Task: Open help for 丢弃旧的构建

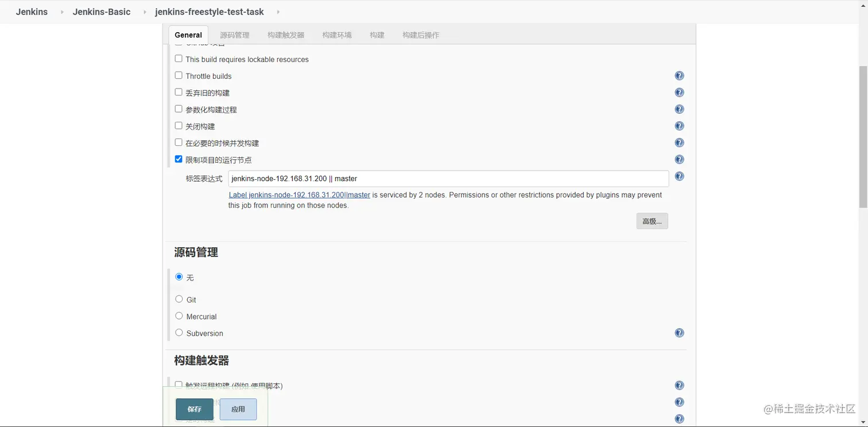Action: [679, 93]
